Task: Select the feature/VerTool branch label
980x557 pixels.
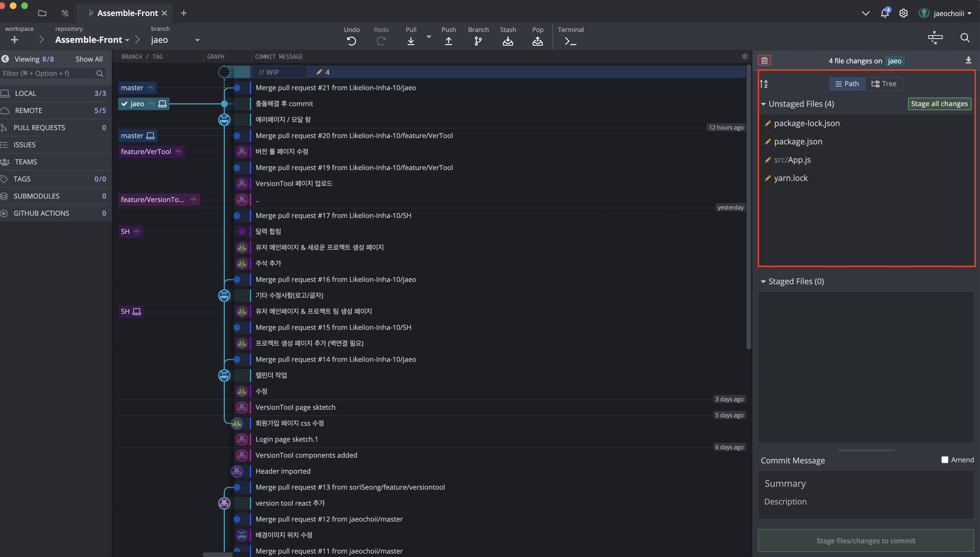Action: (151, 152)
